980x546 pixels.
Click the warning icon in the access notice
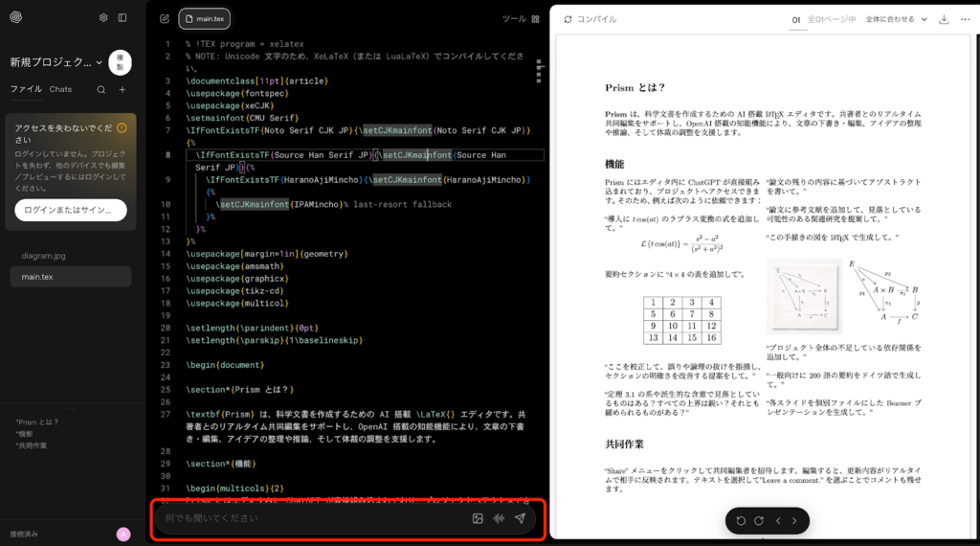click(122, 128)
